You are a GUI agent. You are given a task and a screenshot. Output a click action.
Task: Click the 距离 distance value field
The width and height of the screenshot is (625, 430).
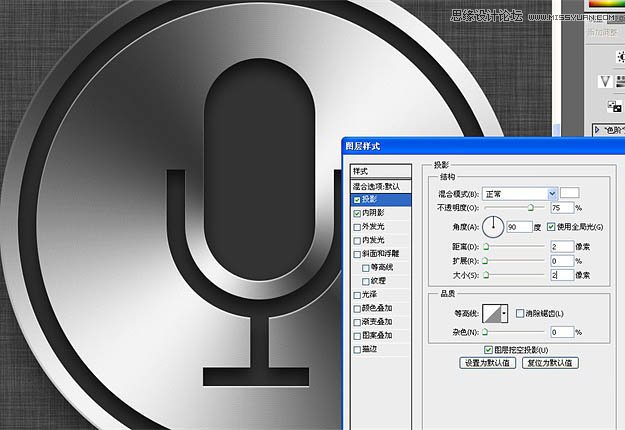(x=562, y=247)
